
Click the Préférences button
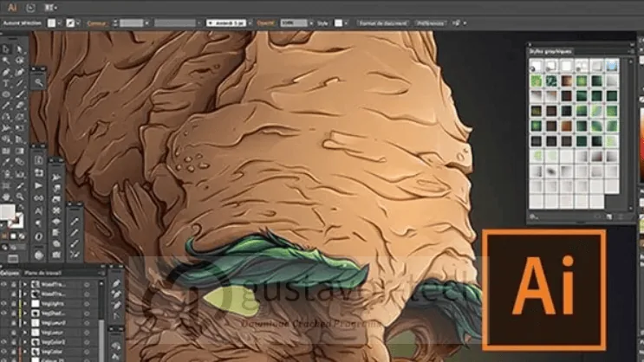[430, 23]
